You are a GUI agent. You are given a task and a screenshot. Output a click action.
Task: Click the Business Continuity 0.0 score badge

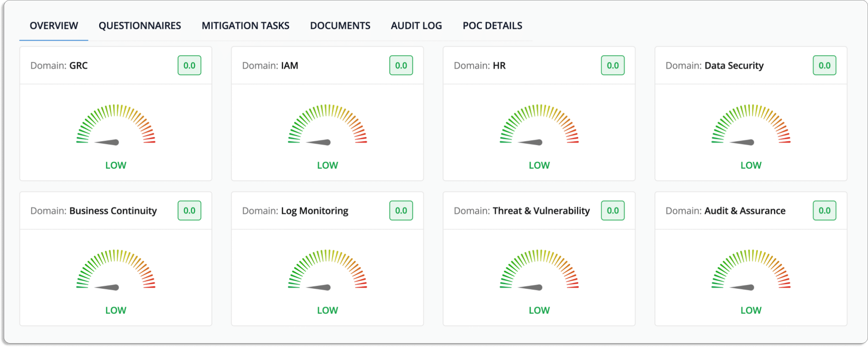189,211
